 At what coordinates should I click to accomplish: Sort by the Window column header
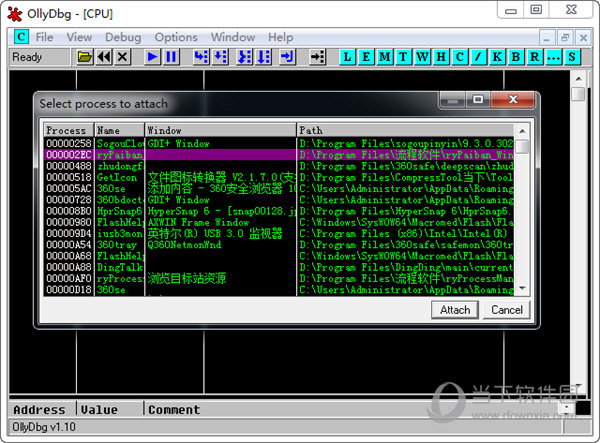click(x=220, y=130)
